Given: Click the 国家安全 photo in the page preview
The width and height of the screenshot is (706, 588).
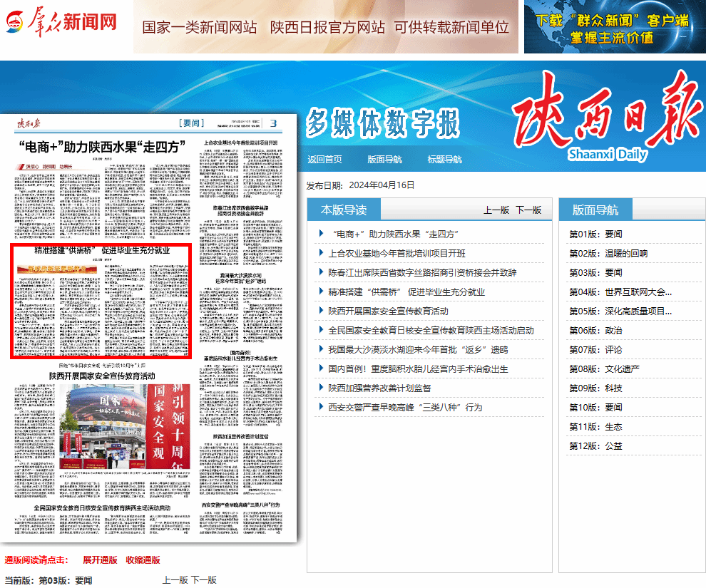Looking at the screenshot, I should (x=125, y=426).
